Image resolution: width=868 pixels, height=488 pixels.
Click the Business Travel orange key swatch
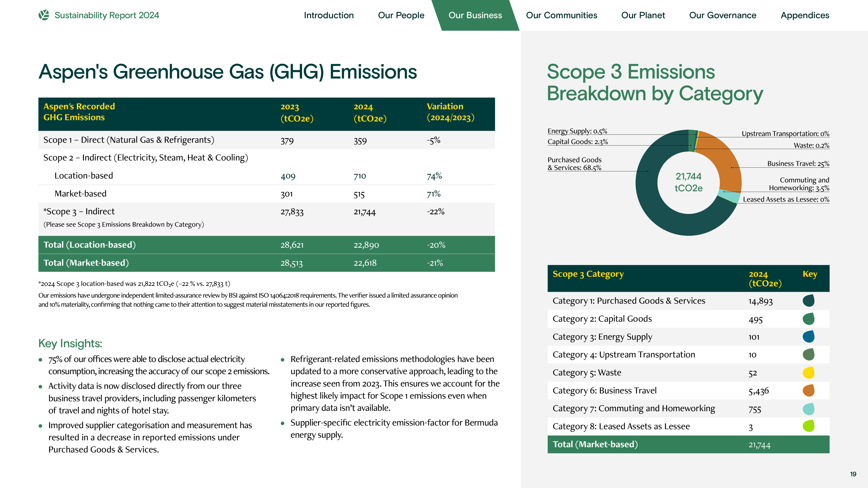pos(808,390)
